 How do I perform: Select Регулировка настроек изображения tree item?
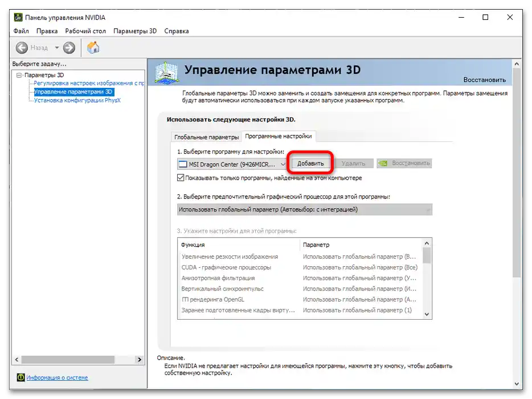pyautogui.click(x=89, y=83)
